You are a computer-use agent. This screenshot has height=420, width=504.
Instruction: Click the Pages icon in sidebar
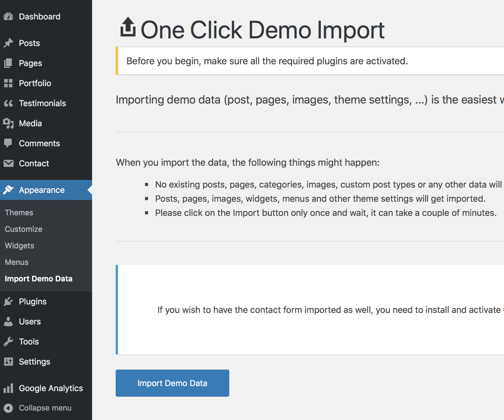[x=8, y=63]
